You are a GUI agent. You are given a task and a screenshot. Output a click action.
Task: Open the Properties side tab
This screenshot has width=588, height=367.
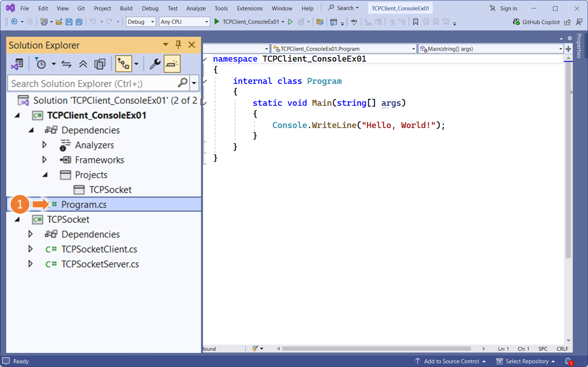tap(579, 46)
